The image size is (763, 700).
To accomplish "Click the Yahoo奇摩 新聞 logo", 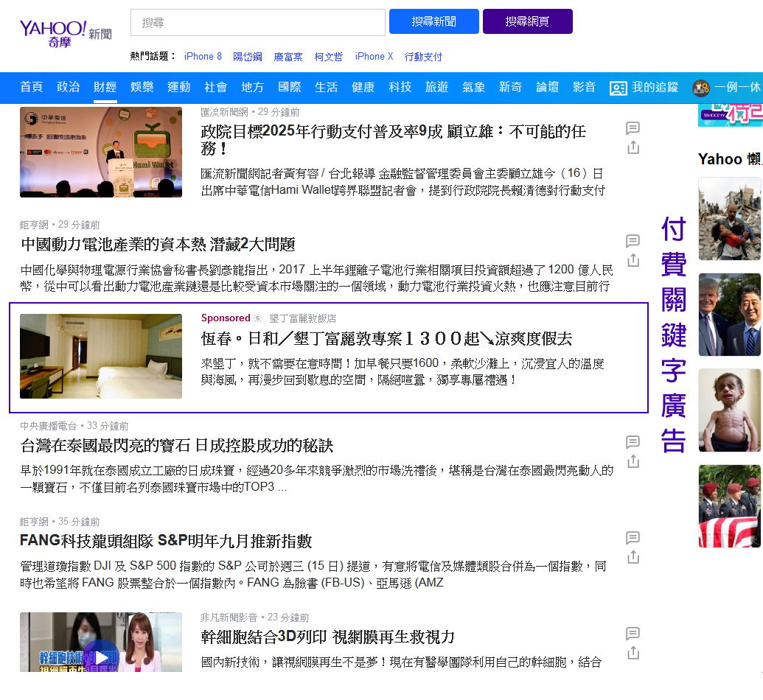I will [65, 32].
